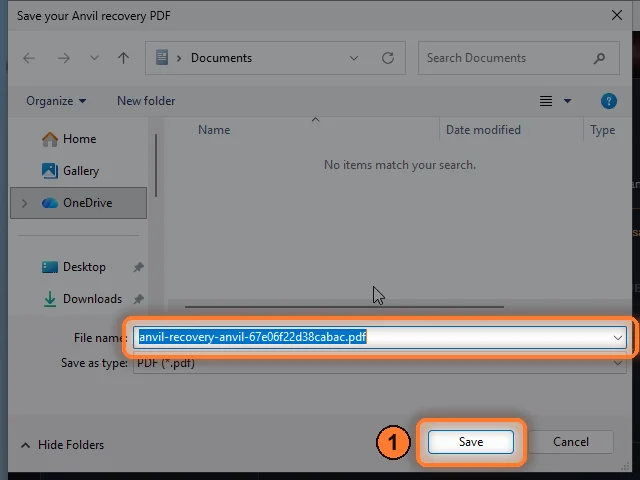This screenshot has height=480, width=640.
Task: Save the Anvil recovery PDF
Action: point(471,442)
